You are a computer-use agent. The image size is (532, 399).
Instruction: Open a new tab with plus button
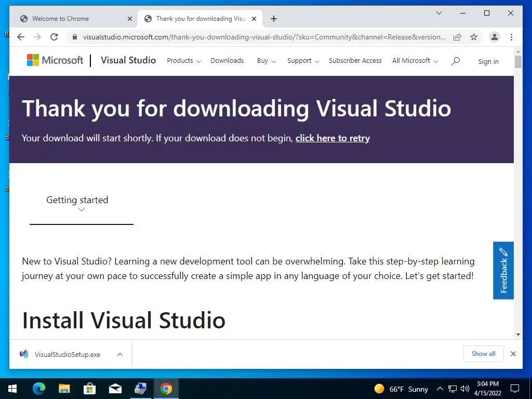click(274, 19)
